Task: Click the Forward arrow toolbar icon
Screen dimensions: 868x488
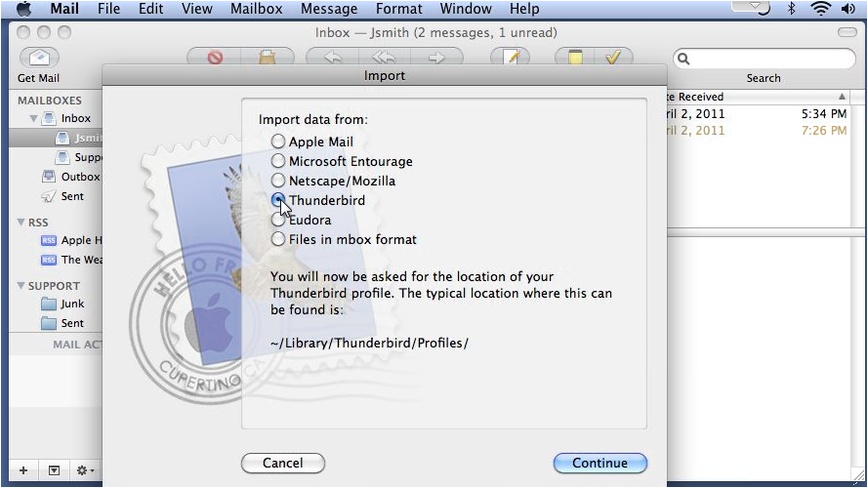Action: (x=436, y=57)
